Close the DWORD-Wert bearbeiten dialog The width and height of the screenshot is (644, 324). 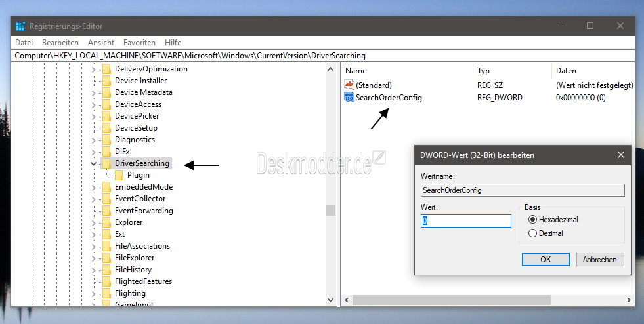tap(620, 155)
